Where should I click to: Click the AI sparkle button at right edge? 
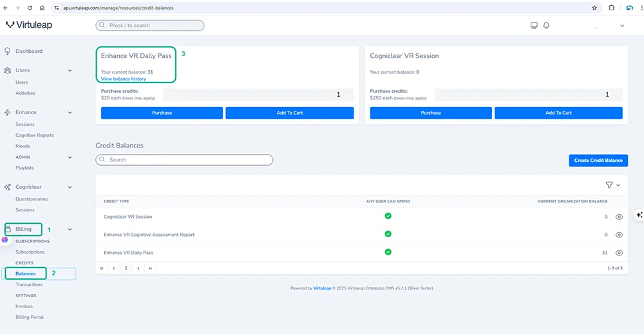click(x=639, y=215)
